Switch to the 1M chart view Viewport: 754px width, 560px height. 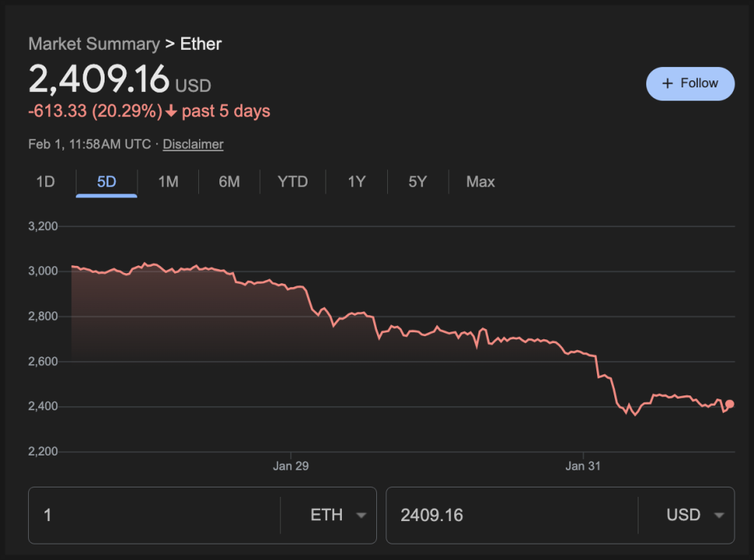pos(168,182)
